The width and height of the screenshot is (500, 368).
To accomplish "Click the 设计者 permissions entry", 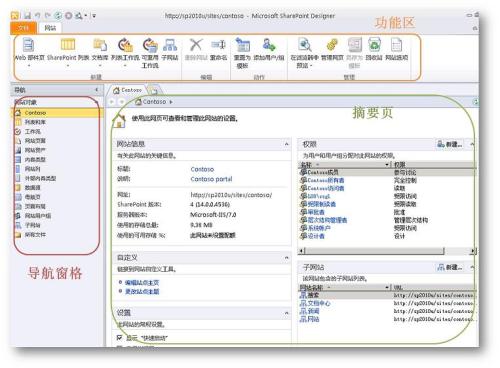I will 316,236.
